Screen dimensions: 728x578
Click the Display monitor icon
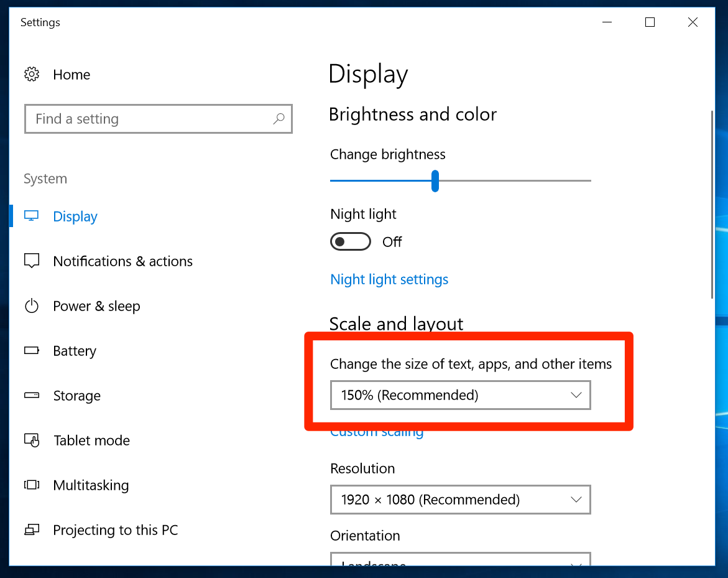[x=32, y=216]
